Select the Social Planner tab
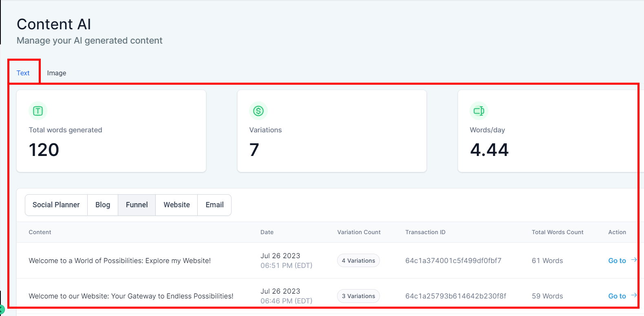 (x=56, y=205)
